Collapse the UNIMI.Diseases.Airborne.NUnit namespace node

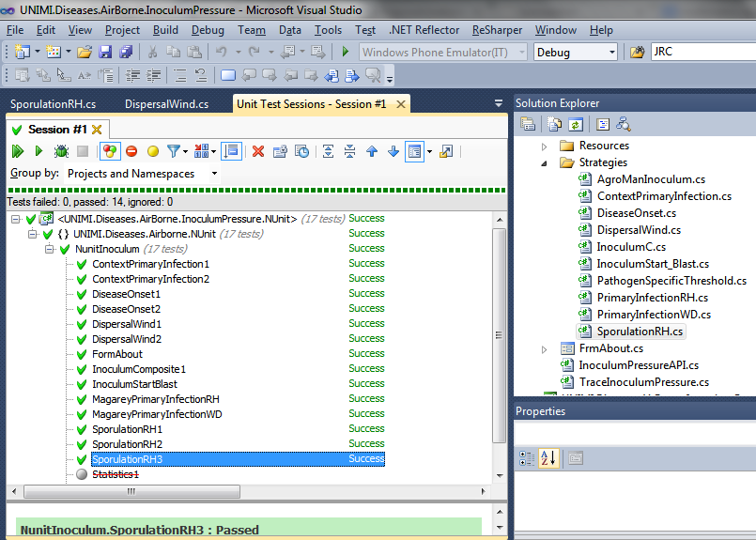pyautogui.click(x=32, y=235)
